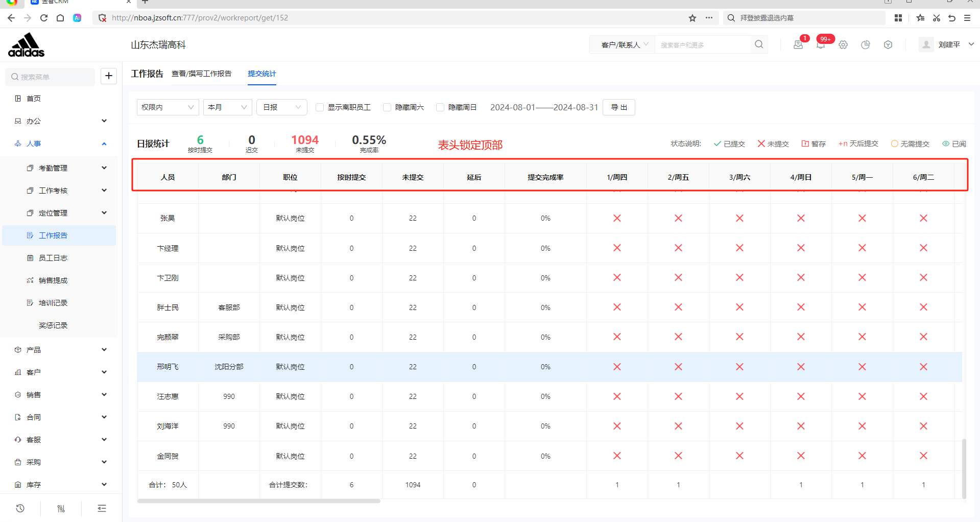Select the 提交统计 tab
Screen dimensions: 980x522
click(x=261, y=74)
